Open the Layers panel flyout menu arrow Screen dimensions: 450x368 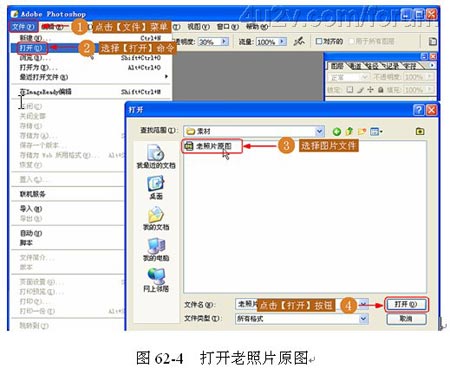coord(432,65)
